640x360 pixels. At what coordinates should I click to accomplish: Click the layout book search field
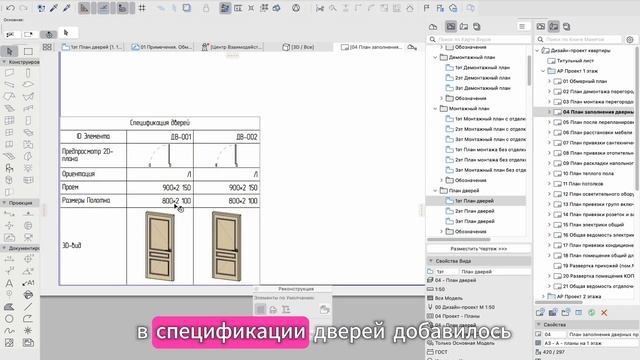pyautogui.click(x=578, y=39)
